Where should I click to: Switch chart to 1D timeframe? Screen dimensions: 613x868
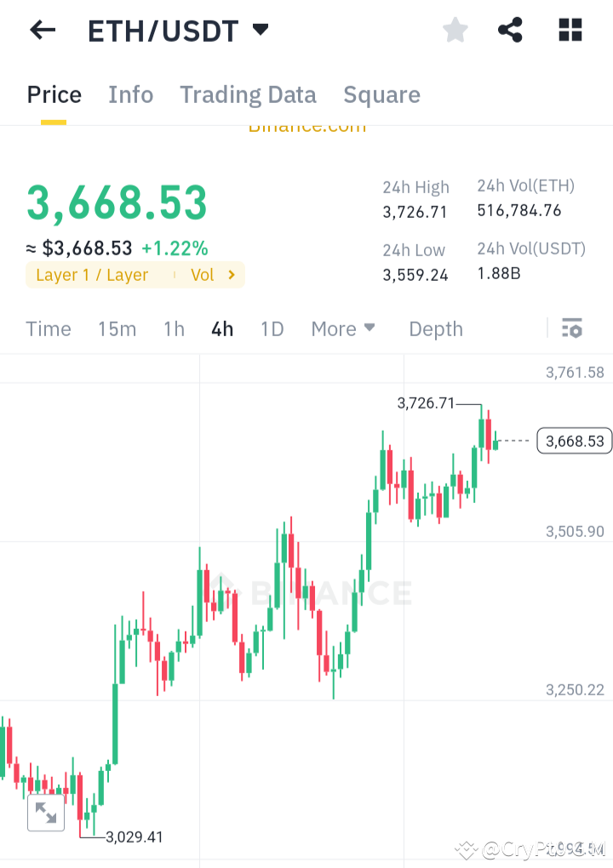pos(272,328)
